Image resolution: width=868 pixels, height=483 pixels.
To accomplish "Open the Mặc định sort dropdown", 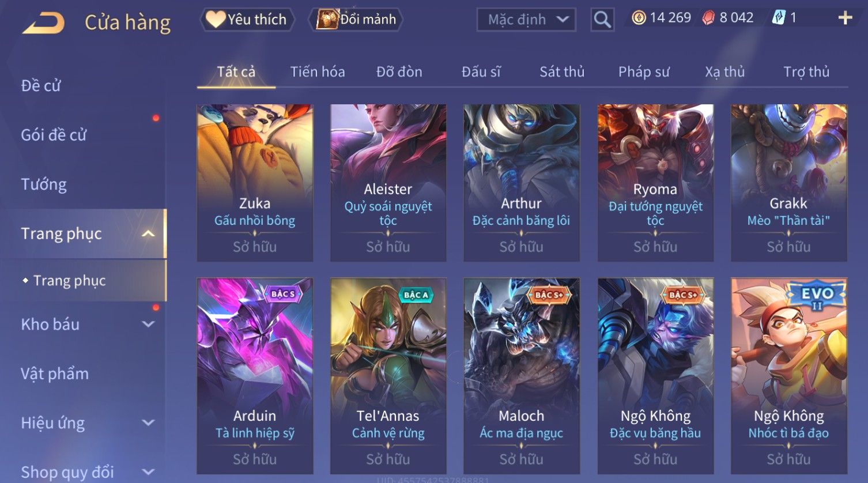I will click(526, 20).
